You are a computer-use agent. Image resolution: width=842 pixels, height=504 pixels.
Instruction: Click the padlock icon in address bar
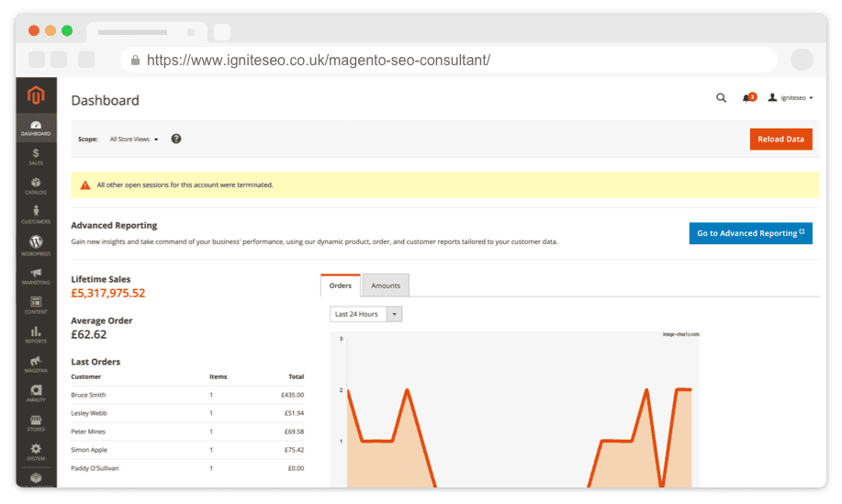[135, 60]
